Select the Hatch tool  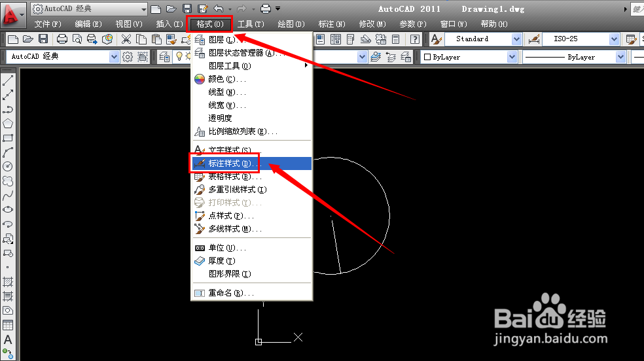tap(8, 282)
